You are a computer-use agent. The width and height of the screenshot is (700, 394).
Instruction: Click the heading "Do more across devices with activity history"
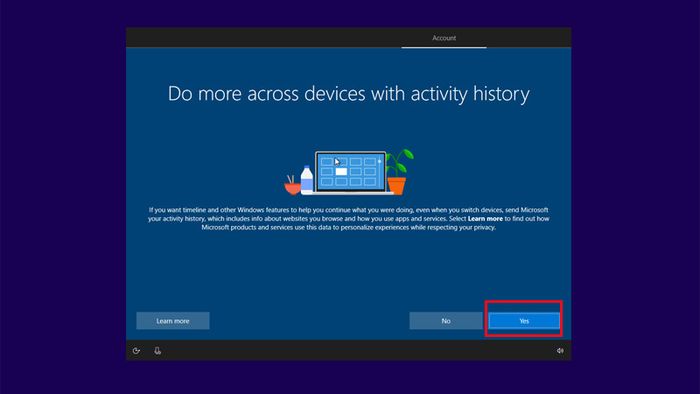click(349, 94)
